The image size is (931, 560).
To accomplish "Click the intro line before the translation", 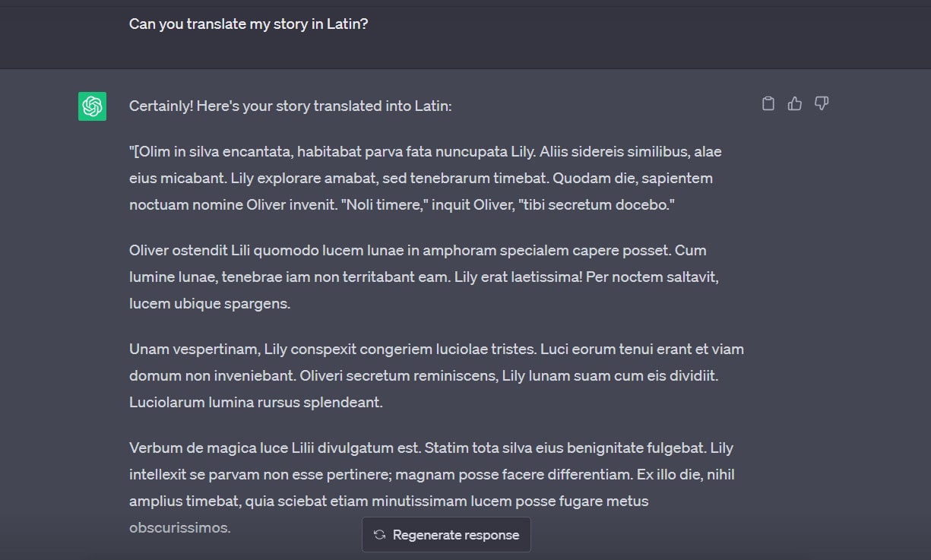I will coord(290,106).
